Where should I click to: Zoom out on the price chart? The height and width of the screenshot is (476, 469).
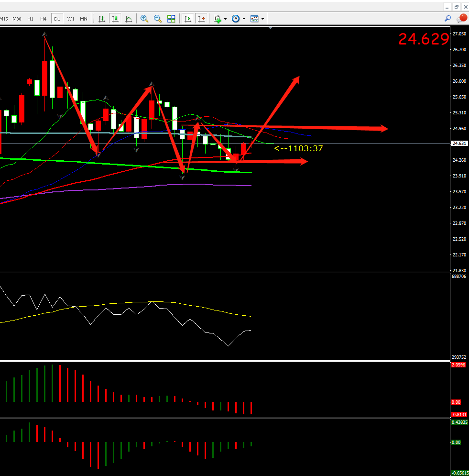point(158,19)
